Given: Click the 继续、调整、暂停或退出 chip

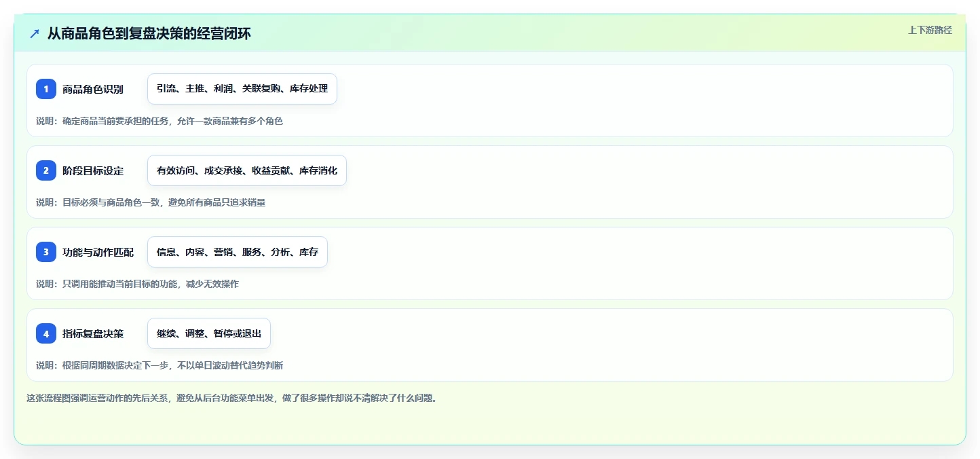Looking at the screenshot, I should point(209,333).
